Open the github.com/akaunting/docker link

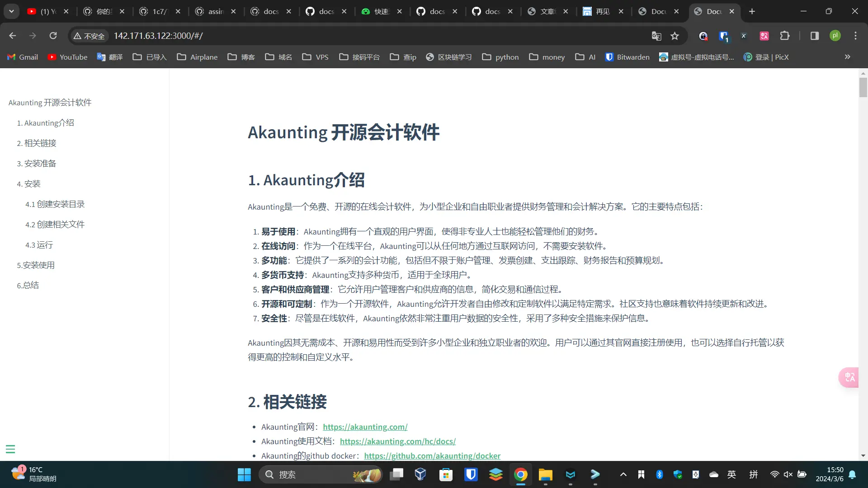pos(432,456)
